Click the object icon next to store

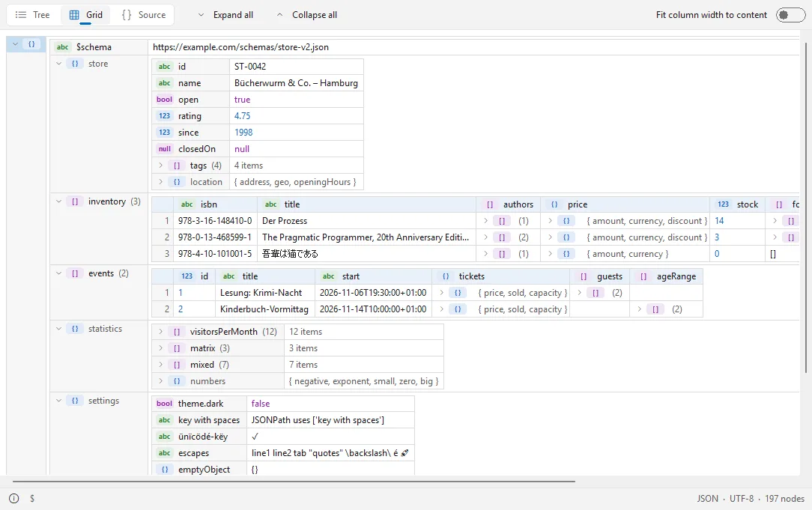pyautogui.click(x=75, y=64)
